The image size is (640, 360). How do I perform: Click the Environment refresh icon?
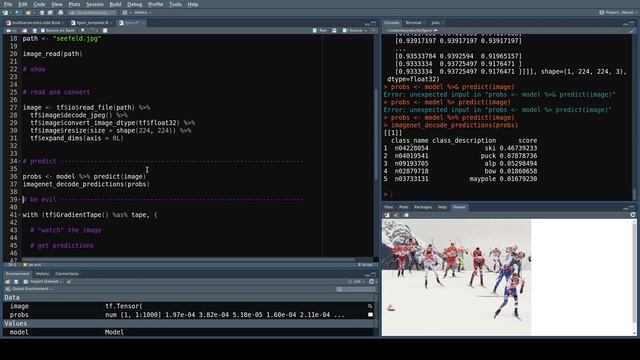click(371, 282)
